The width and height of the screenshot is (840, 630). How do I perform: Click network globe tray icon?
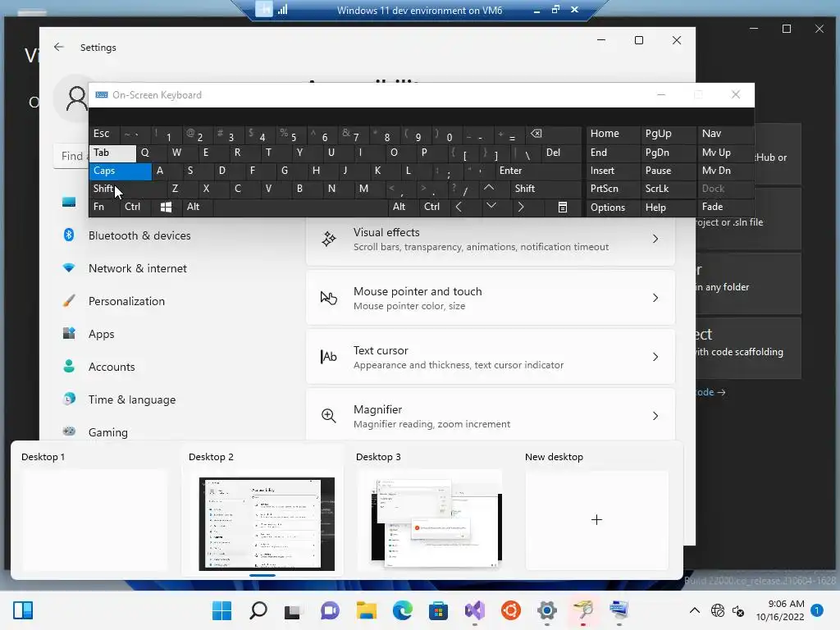click(717, 610)
